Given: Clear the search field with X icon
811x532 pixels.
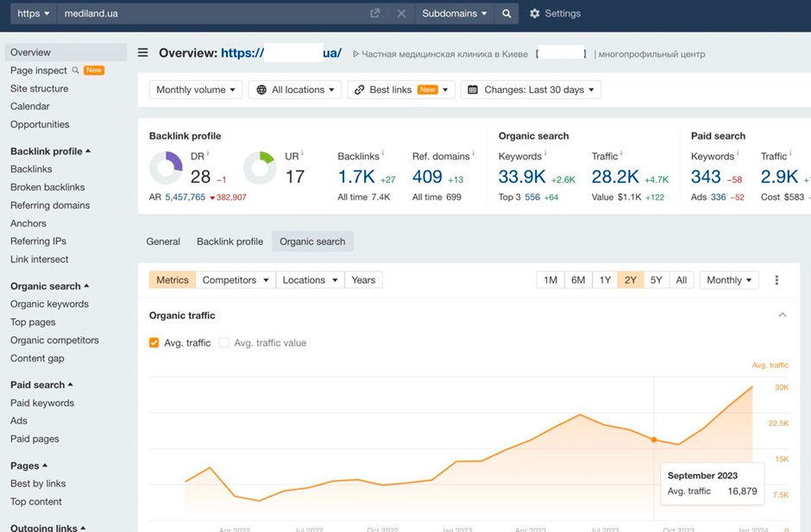Looking at the screenshot, I should click(401, 14).
